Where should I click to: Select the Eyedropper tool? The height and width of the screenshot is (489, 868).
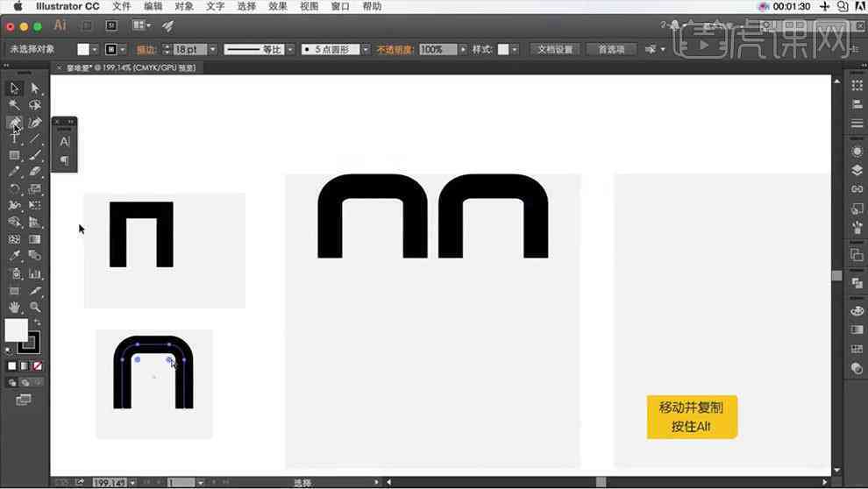pyautogui.click(x=14, y=256)
